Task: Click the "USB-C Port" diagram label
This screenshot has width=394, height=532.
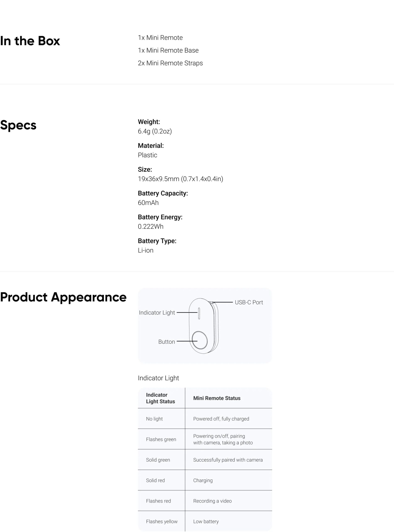Action: click(x=249, y=302)
